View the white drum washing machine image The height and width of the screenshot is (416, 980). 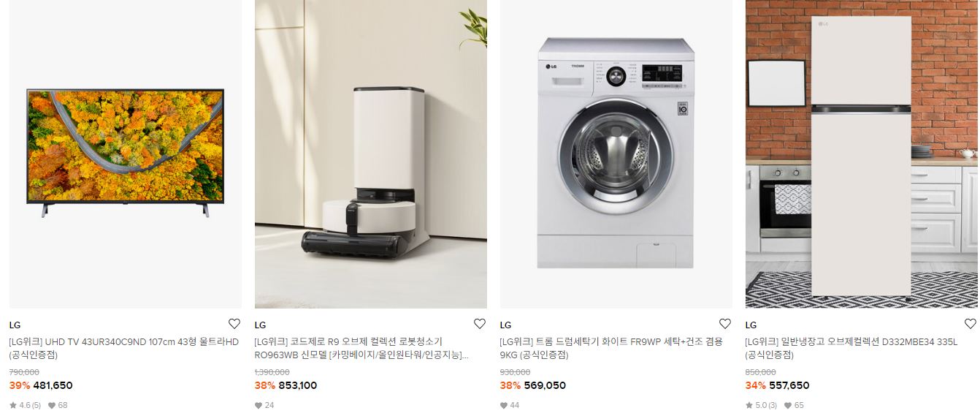tap(616, 154)
